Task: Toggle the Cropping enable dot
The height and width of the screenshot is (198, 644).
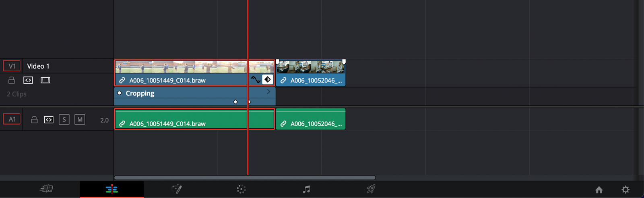Action: pos(119,93)
